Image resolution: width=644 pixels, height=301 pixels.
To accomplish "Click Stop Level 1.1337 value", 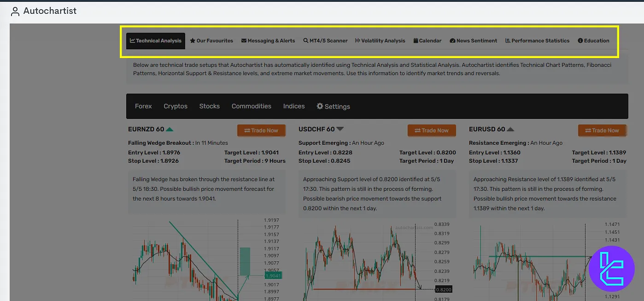I will (x=509, y=161).
